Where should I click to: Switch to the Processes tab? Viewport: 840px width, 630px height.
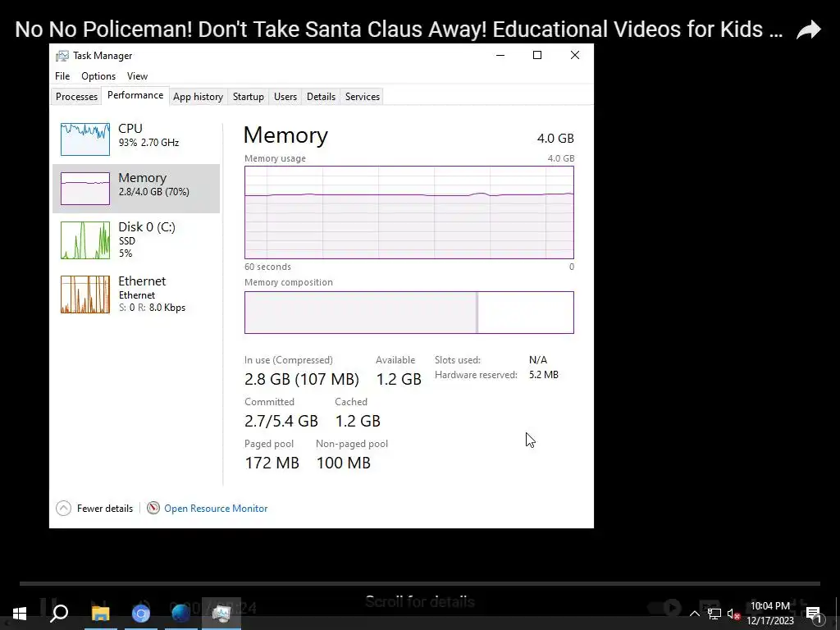(x=76, y=97)
